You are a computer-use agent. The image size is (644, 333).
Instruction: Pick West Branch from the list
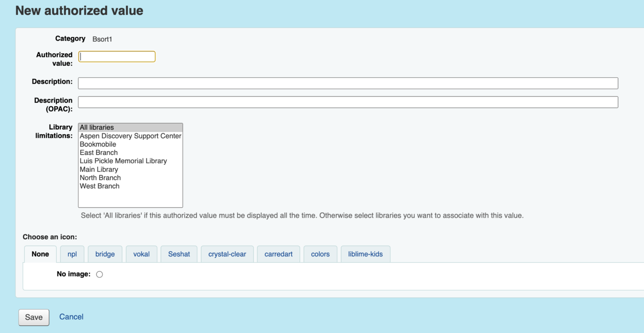point(100,186)
